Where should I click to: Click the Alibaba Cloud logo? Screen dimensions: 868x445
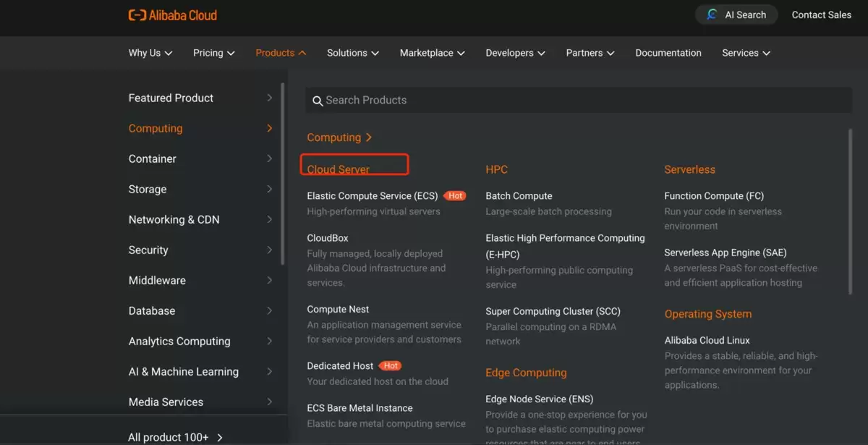[x=172, y=15]
